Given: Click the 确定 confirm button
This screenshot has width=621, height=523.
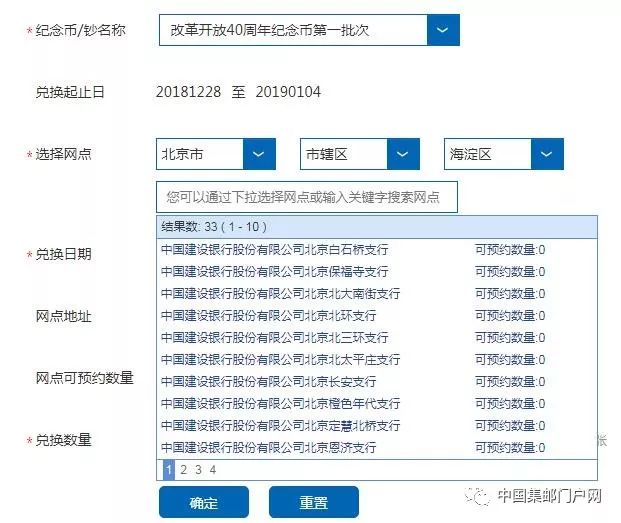Looking at the screenshot, I should (x=204, y=502).
